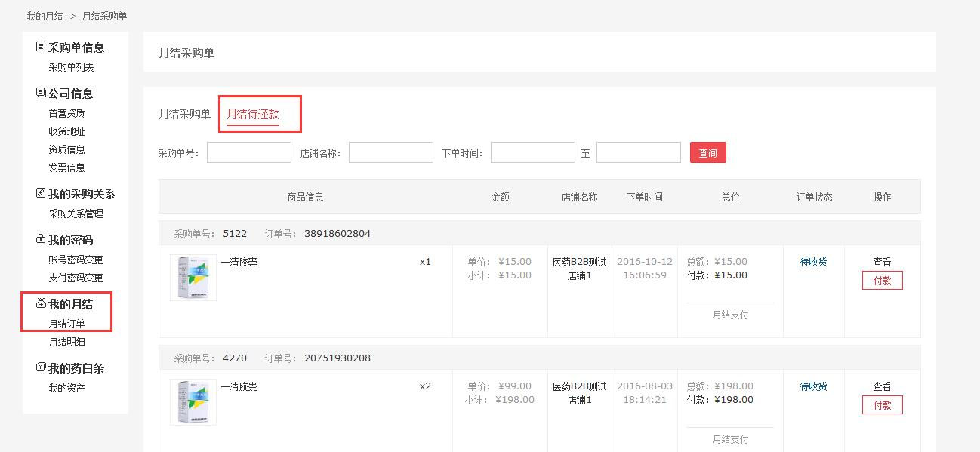Image resolution: width=980 pixels, height=452 pixels.
Task: Click the lock icon beside 我的密码
Action: [x=41, y=239]
